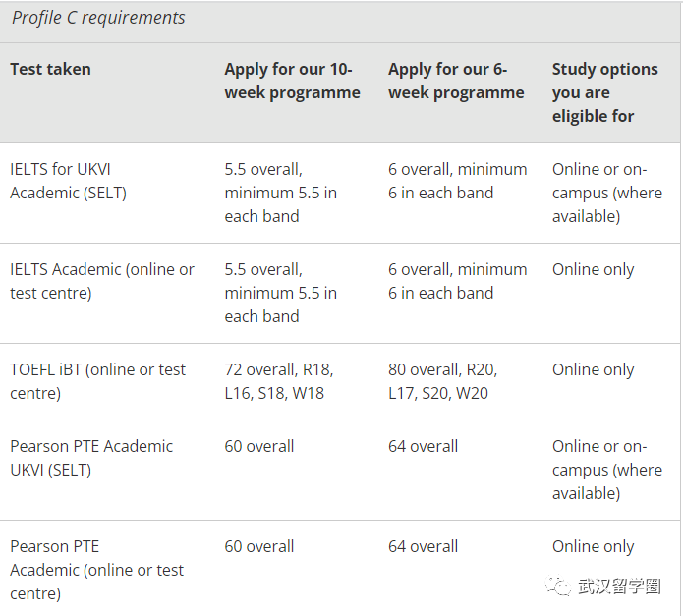The height and width of the screenshot is (616, 683).
Task: Click the TOEFL iBT test name cell
Action: pyautogui.click(x=97, y=381)
